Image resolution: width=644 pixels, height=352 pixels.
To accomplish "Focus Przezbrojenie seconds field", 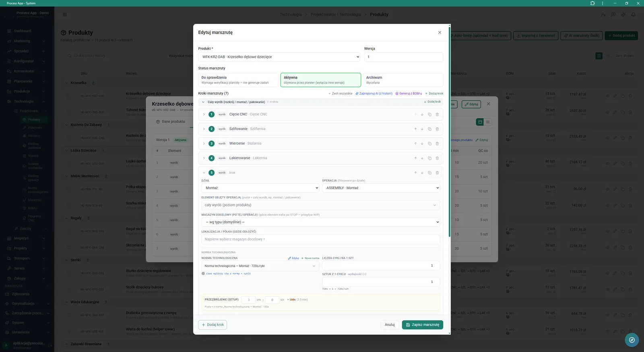I will (x=272, y=300).
